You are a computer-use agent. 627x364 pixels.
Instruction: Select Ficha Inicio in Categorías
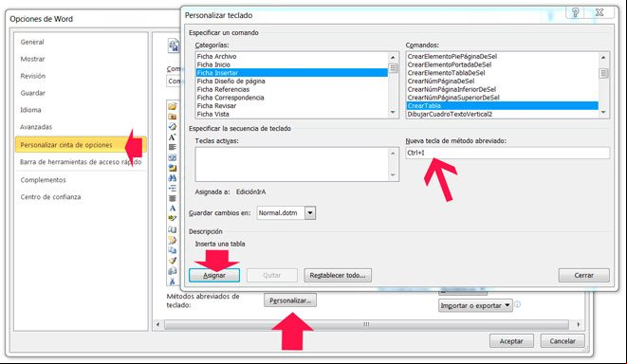click(x=291, y=64)
